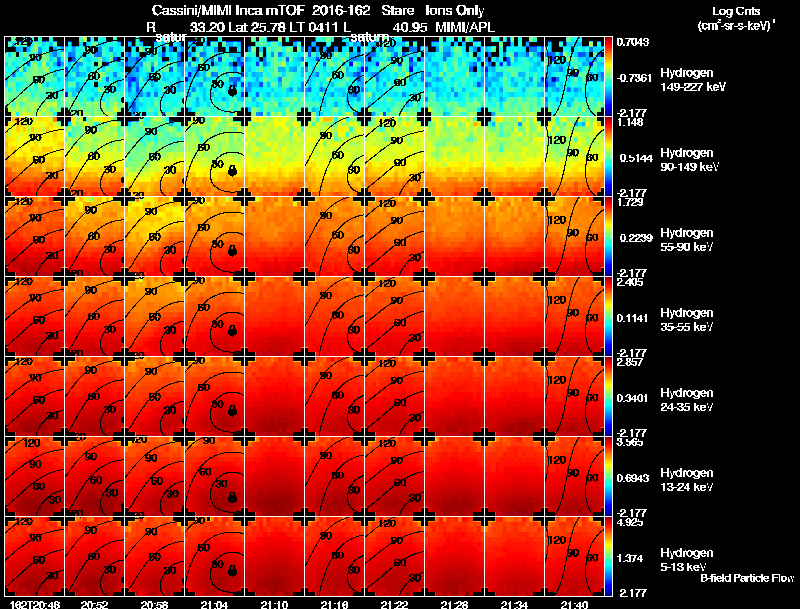Click the color bar beside Hydrogen 5-13 keV

(608, 557)
